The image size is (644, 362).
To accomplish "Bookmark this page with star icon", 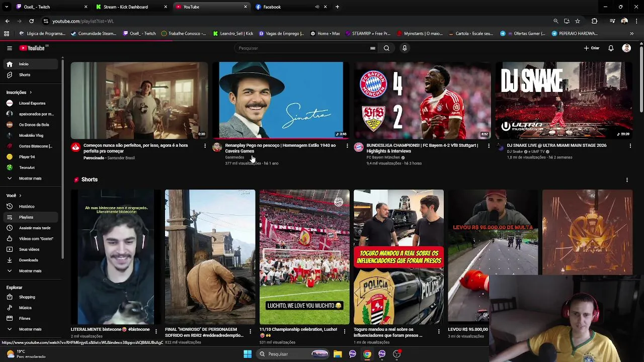I will 578,21.
